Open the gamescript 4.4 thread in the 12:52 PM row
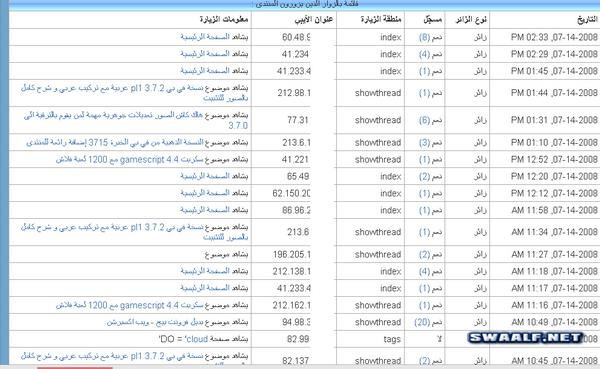The height and width of the screenshot is (369, 600). [x=130, y=159]
